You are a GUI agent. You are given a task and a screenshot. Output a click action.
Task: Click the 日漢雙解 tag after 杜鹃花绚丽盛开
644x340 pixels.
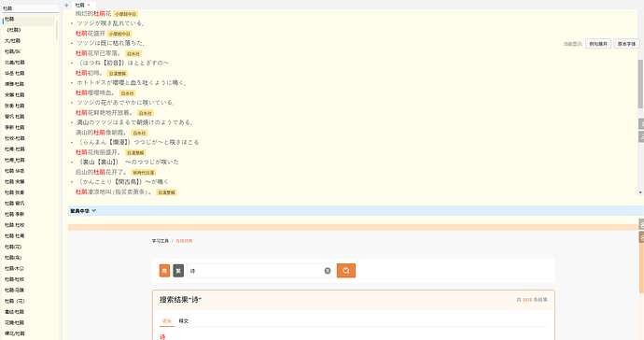135,152
